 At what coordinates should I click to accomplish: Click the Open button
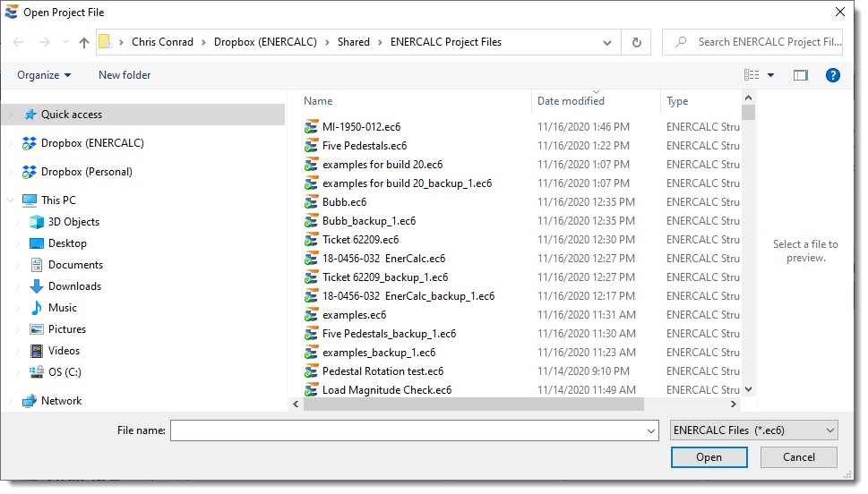(x=709, y=457)
